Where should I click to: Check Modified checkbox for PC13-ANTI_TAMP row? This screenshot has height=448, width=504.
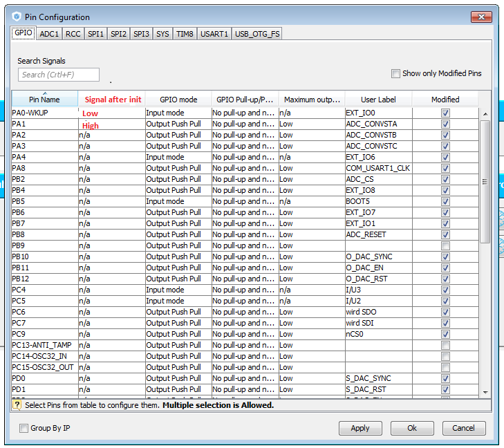point(445,345)
